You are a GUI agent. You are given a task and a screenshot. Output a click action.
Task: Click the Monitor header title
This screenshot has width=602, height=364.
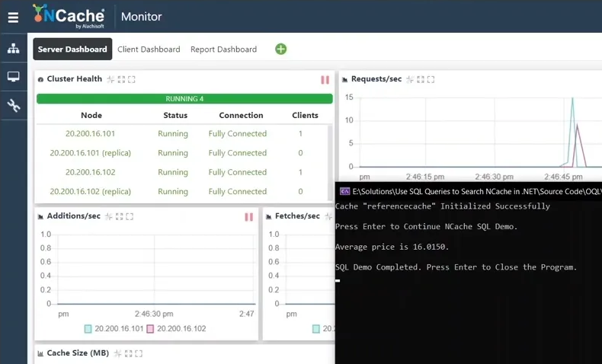[x=141, y=17]
